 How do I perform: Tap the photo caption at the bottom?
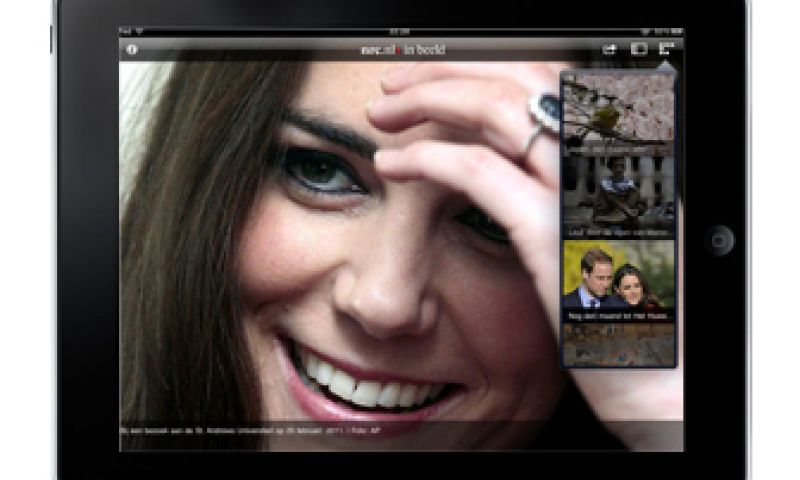pos(251,431)
